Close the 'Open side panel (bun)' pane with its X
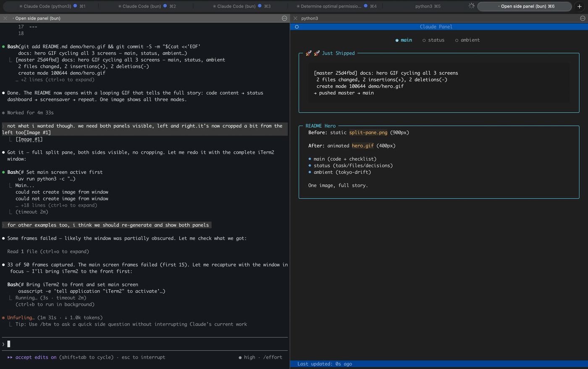Screen dimensions: 588x369 [x=5, y=18]
